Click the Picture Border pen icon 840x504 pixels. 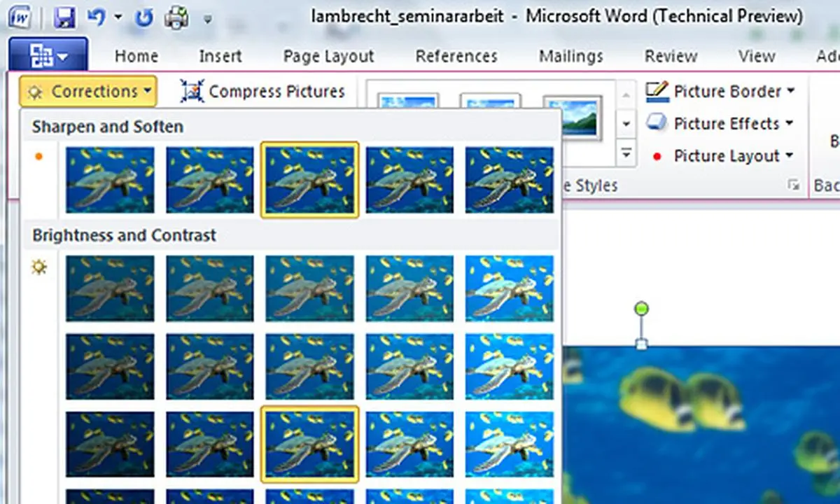[657, 91]
